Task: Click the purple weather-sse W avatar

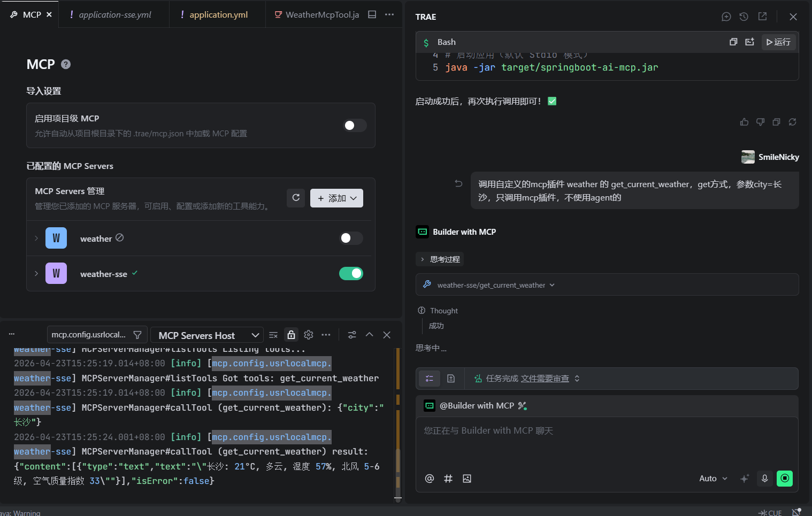Action: (x=56, y=273)
